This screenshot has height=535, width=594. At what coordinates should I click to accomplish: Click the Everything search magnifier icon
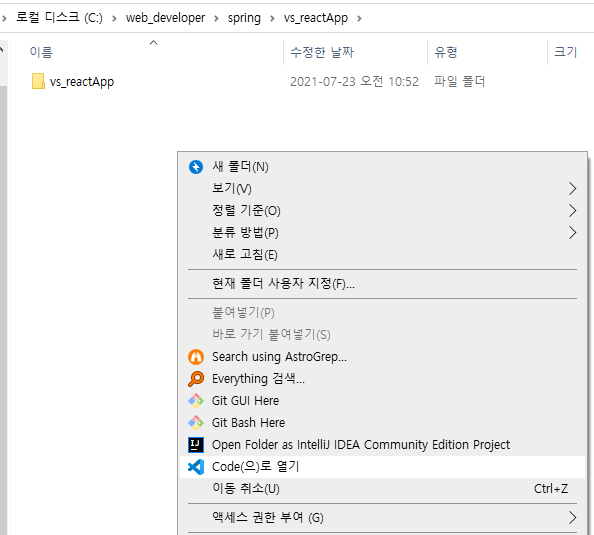[x=196, y=379]
